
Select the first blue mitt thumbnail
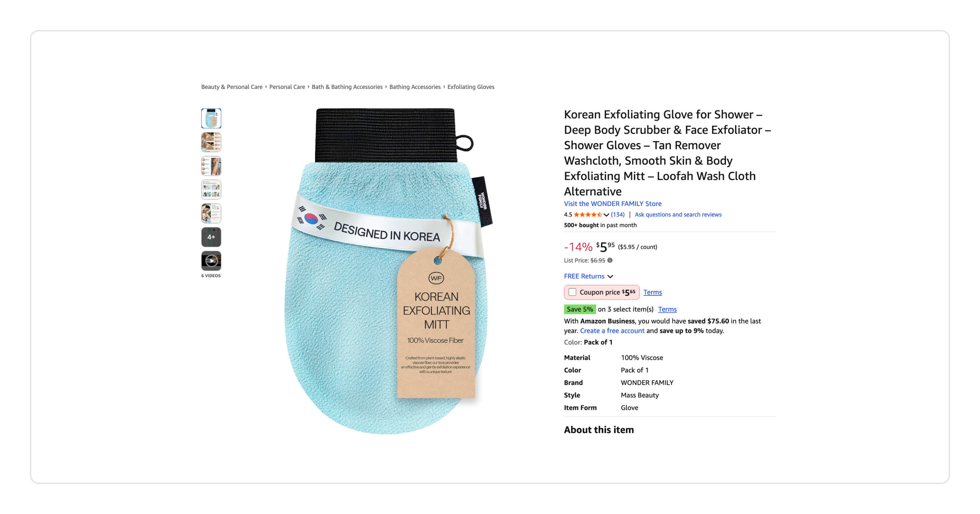211,118
